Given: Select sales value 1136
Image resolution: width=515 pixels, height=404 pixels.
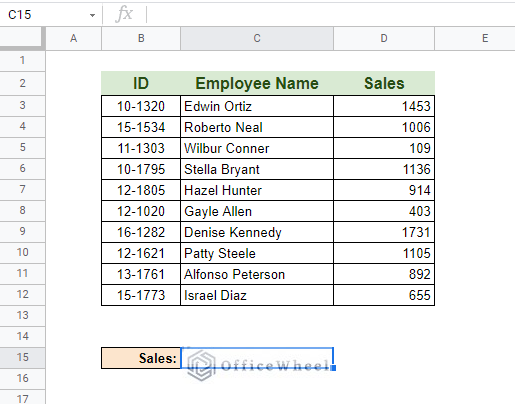Looking at the screenshot, I should (384, 169).
